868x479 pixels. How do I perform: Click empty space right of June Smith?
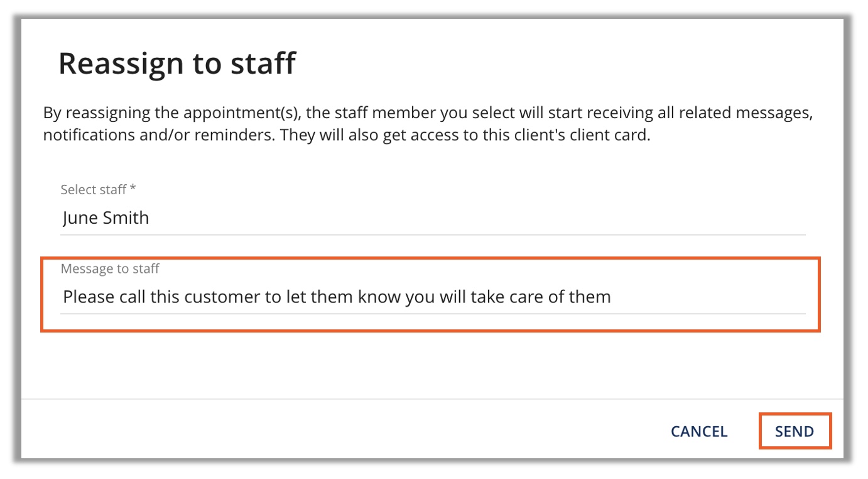[x=477, y=218]
